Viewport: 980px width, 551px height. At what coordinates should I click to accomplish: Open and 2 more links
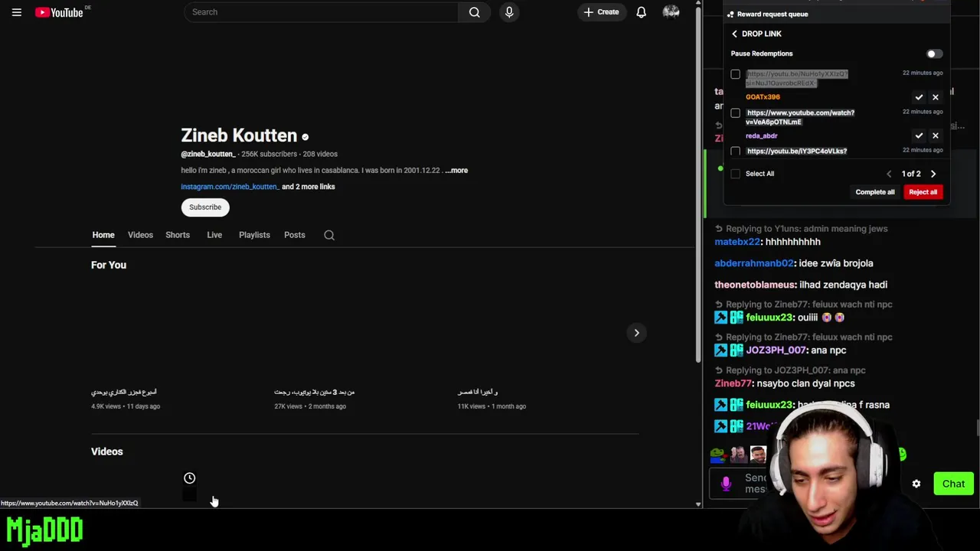click(308, 187)
